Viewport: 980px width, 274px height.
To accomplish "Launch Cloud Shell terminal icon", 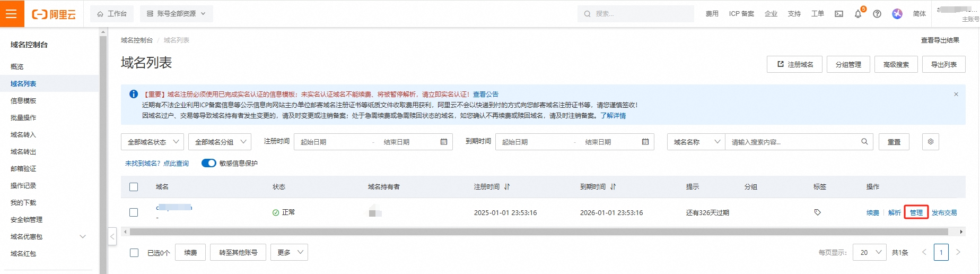I will coord(839,14).
